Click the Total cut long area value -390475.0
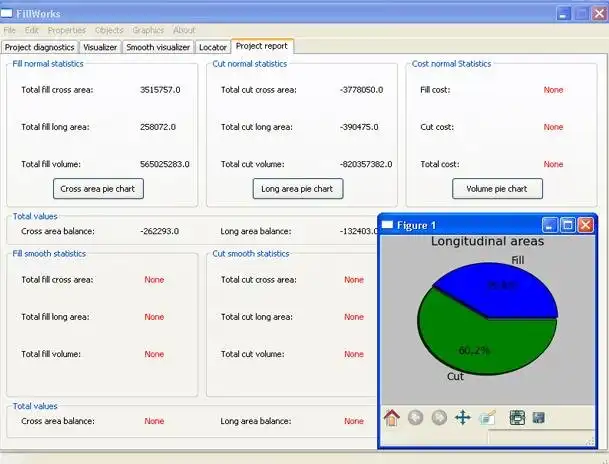 click(x=359, y=127)
